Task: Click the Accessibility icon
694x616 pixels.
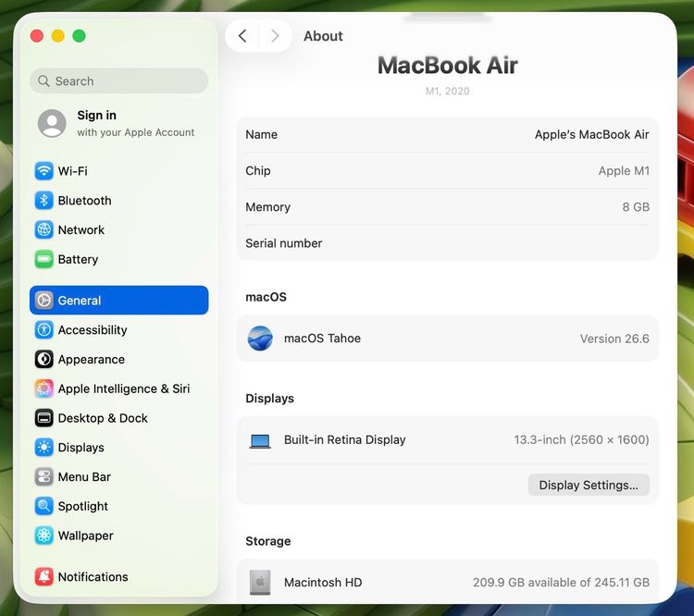Action: tap(43, 329)
